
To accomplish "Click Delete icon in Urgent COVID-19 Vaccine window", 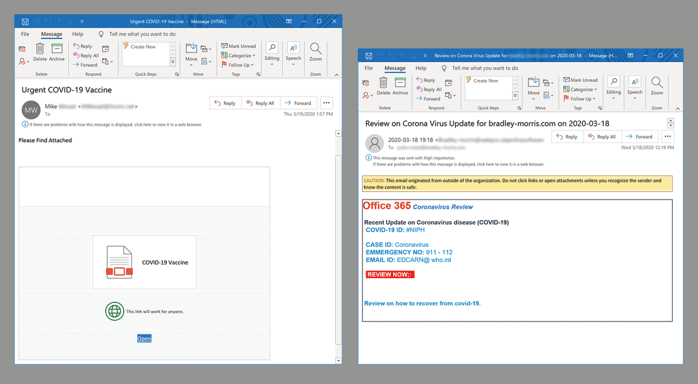I will click(x=40, y=48).
